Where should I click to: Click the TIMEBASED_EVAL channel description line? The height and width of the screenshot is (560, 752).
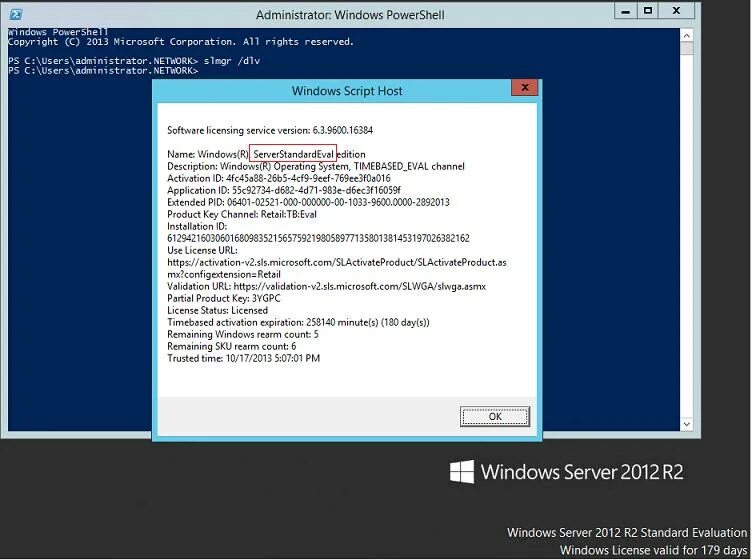tap(316, 166)
